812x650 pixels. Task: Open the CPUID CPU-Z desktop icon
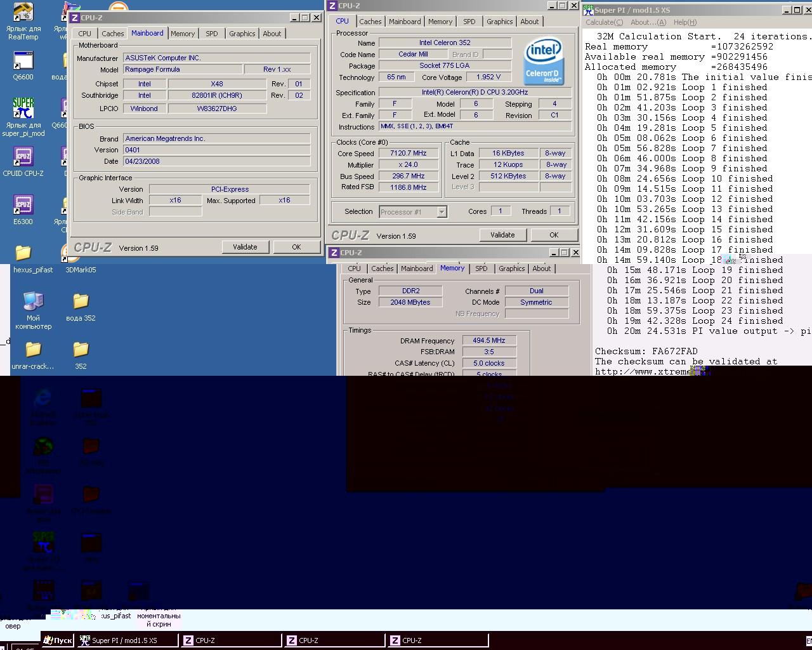(23, 162)
